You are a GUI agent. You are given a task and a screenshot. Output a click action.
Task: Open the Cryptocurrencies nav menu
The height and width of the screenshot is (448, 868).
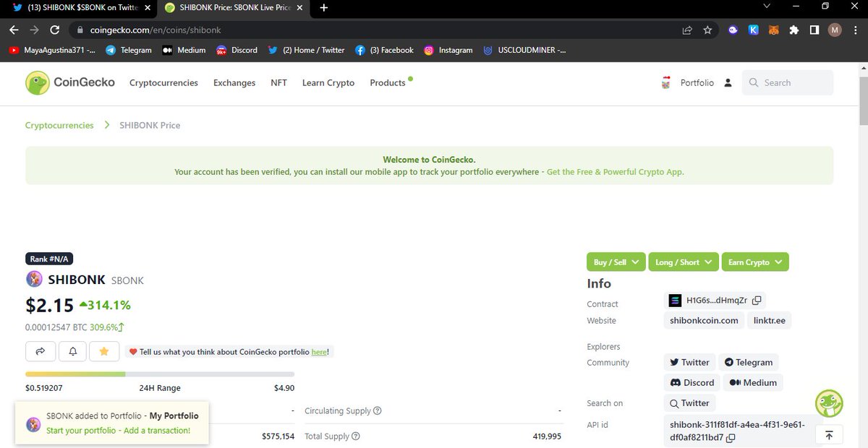tap(163, 83)
